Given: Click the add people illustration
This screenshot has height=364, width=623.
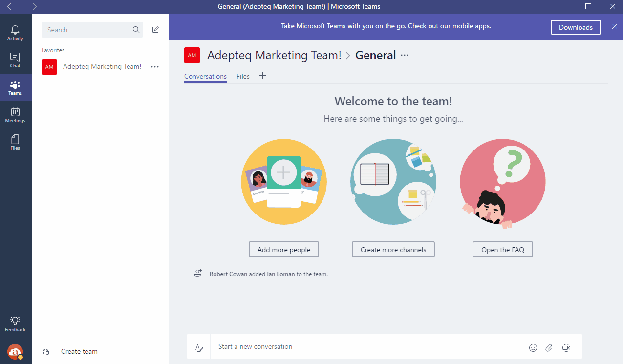Looking at the screenshot, I should pos(284,182).
